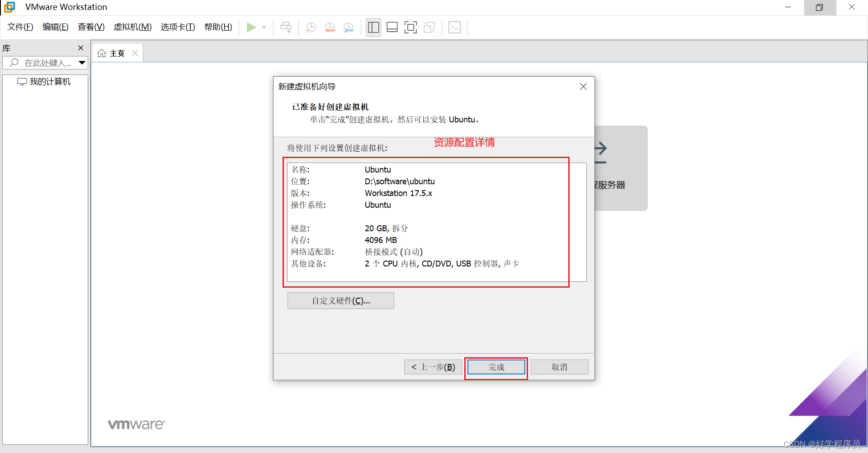Open the snapshot manager icon

(x=349, y=28)
